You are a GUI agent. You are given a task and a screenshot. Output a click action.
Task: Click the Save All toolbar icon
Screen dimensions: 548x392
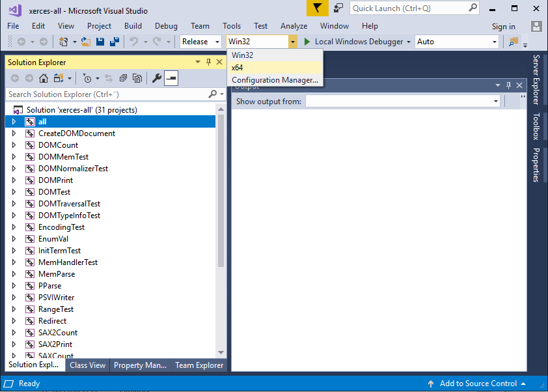pos(115,42)
